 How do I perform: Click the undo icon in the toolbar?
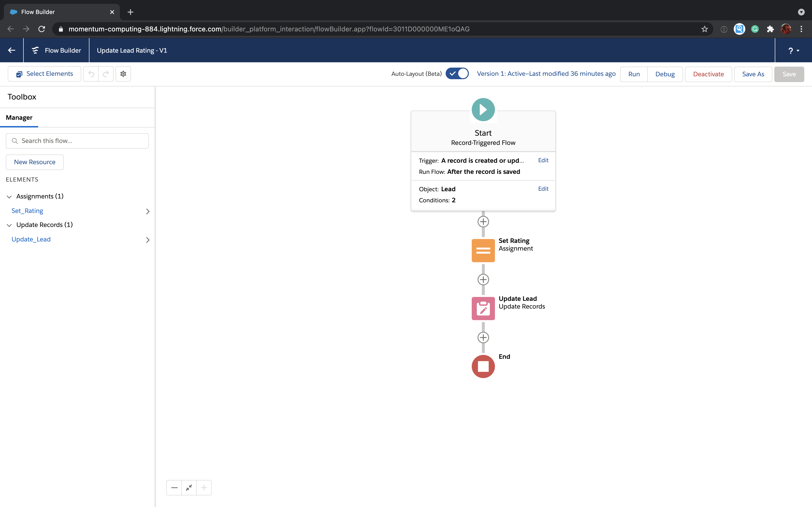pos(91,74)
